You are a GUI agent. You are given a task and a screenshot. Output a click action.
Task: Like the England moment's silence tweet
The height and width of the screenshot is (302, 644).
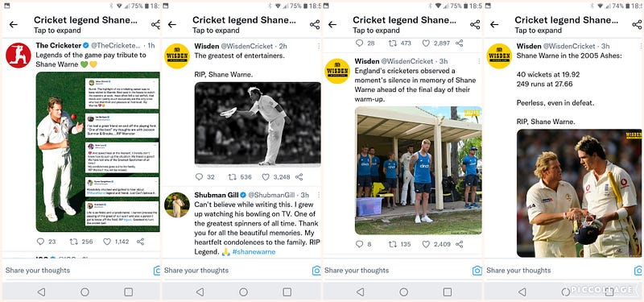[426, 244]
